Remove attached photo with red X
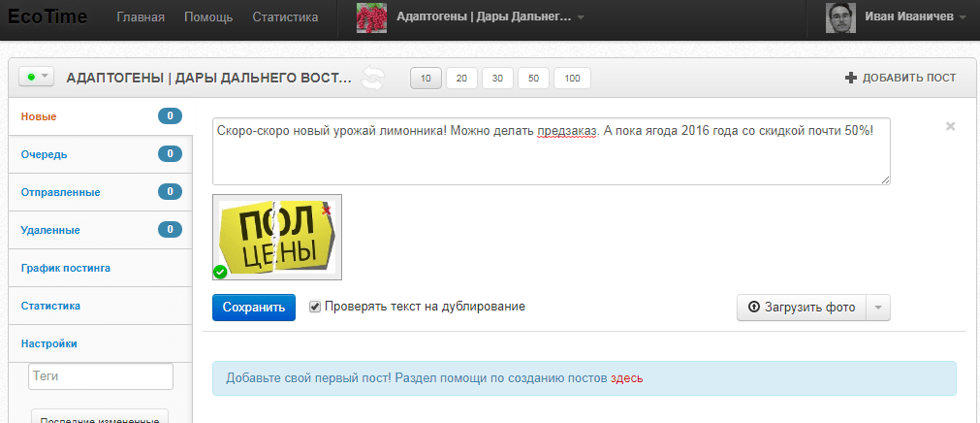 pos(326,211)
